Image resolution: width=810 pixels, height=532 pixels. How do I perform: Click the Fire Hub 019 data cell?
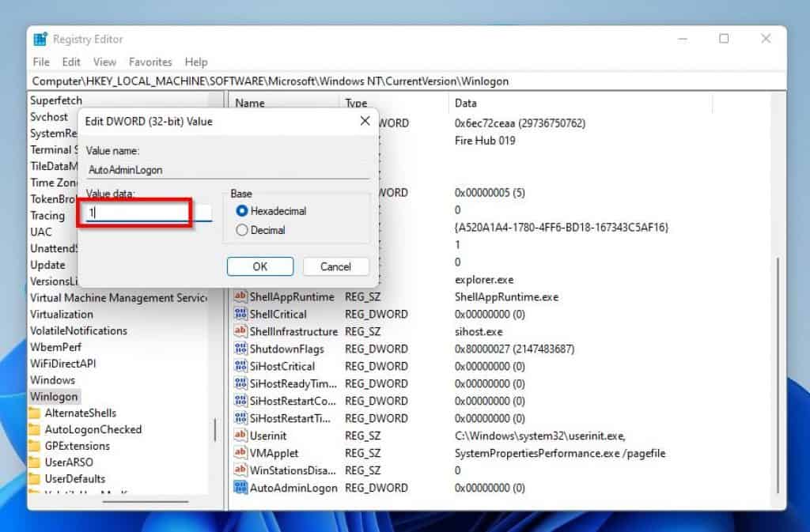pos(485,141)
